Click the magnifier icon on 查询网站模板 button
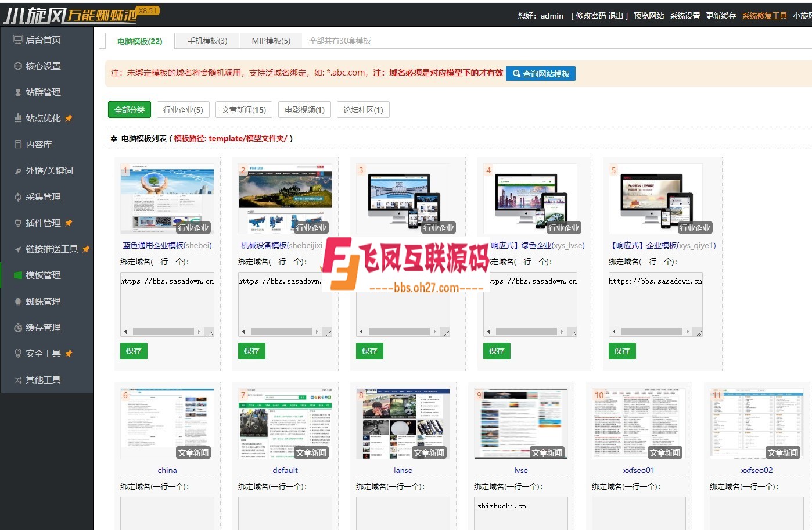The width and height of the screenshot is (812, 530). 516,74
